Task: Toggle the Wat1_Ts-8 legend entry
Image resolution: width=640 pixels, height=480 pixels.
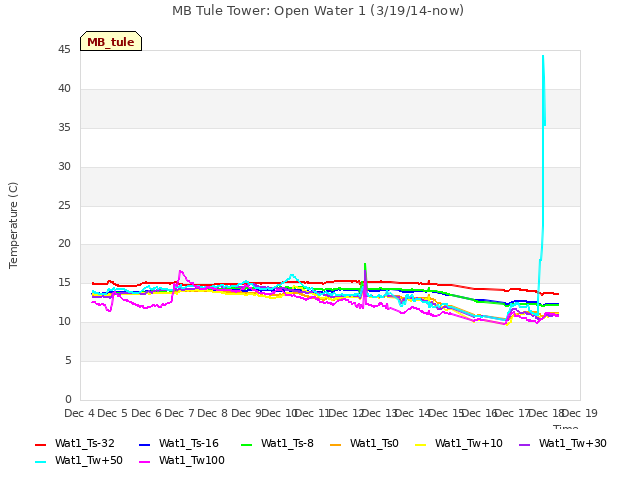Action: coord(277,444)
